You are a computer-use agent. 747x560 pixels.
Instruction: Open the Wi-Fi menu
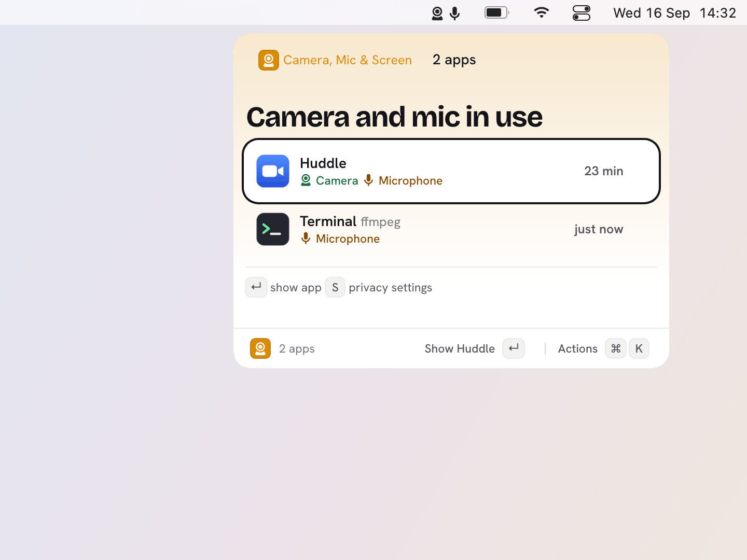(x=542, y=12)
